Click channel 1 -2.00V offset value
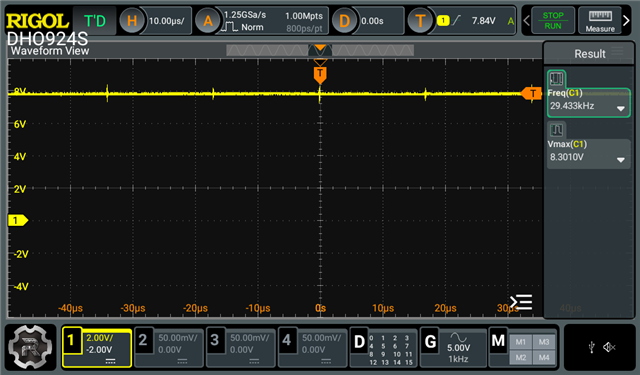The width and height of the screenshot is (640, 375). pyautogui.click(x=99, y=350)
